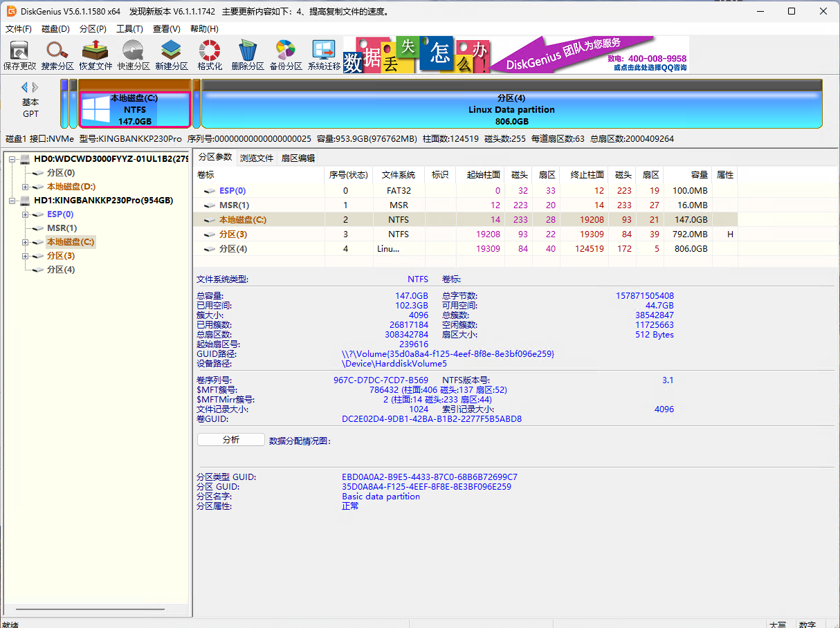The width and height of the screenshot is (840, 628).
Task: Start the System Migration (系统迁移) tool
Action: click(324, 54)
